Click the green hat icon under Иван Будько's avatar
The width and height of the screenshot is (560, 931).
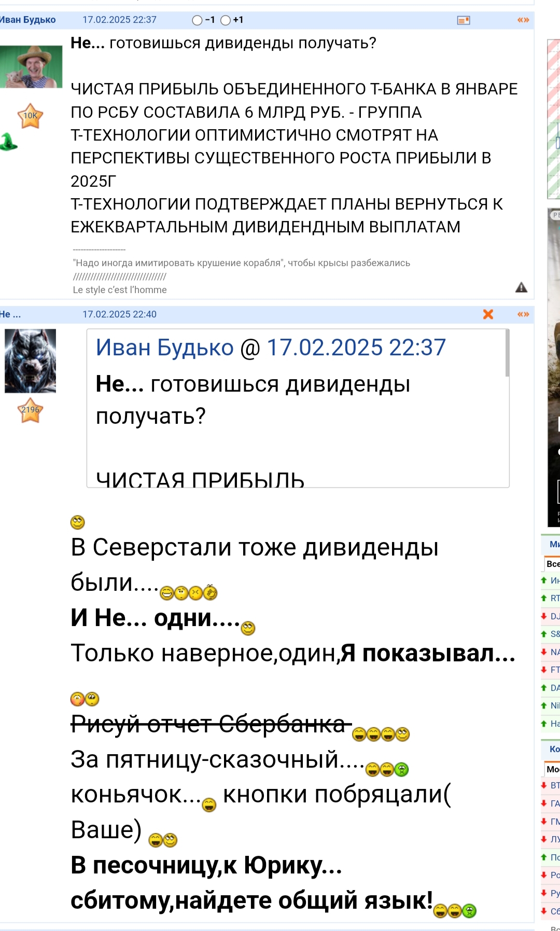[8, 142]
